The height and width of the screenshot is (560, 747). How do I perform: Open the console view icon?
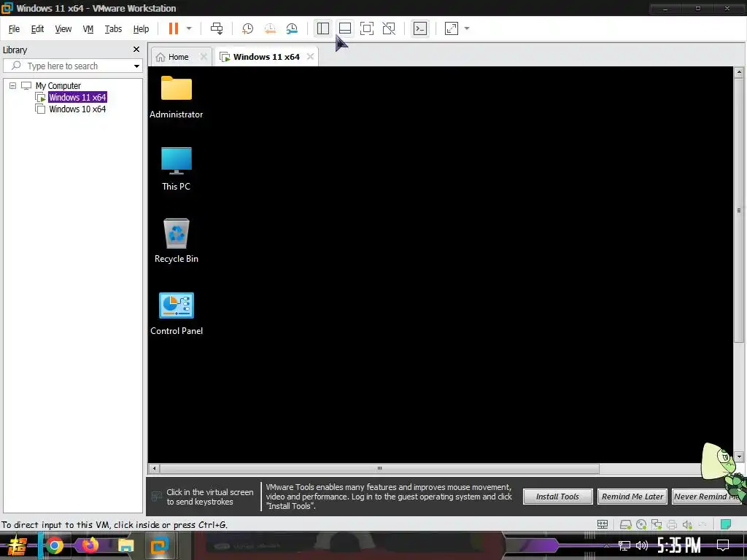(x=419, y=28)
